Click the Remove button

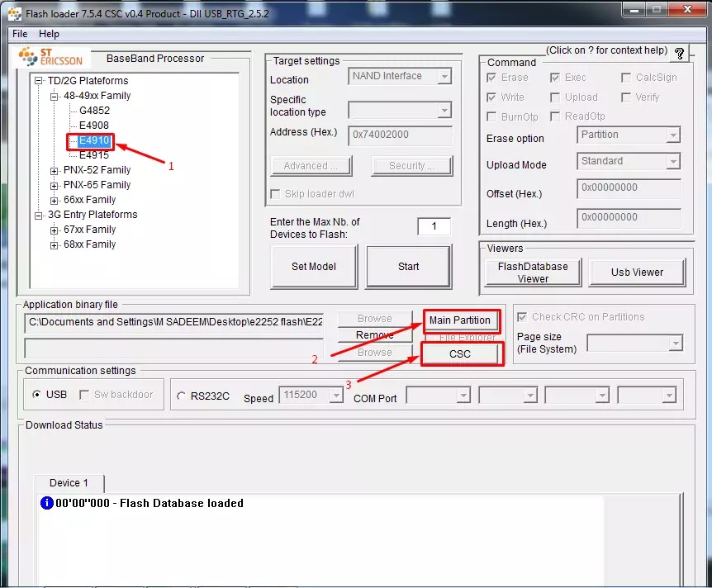tap(375, 335)
